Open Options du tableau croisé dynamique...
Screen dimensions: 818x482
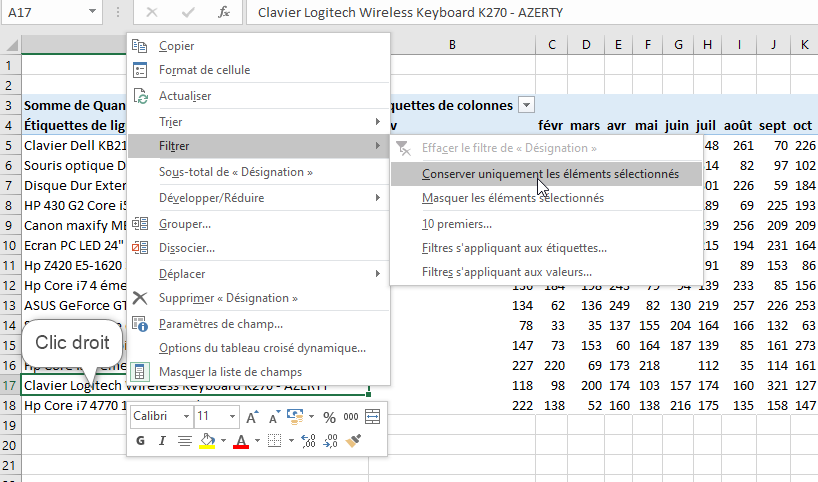click(x=258, y=348)
